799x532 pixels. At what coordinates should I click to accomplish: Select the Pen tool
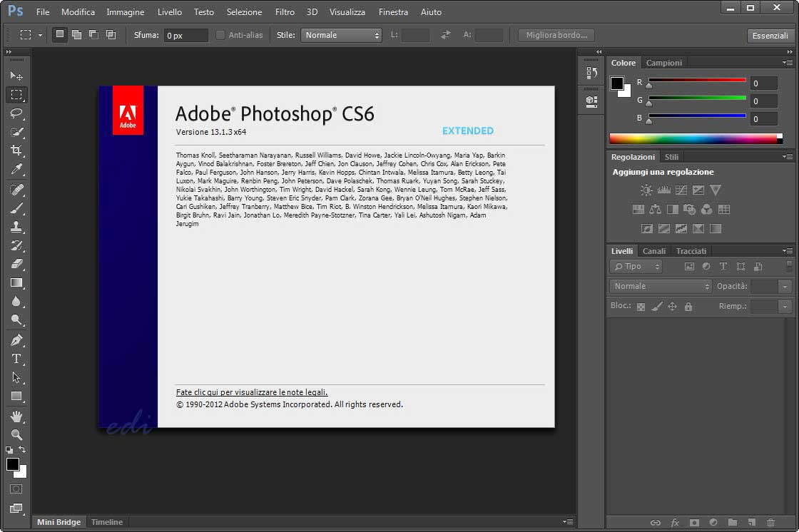click(16, 340)
